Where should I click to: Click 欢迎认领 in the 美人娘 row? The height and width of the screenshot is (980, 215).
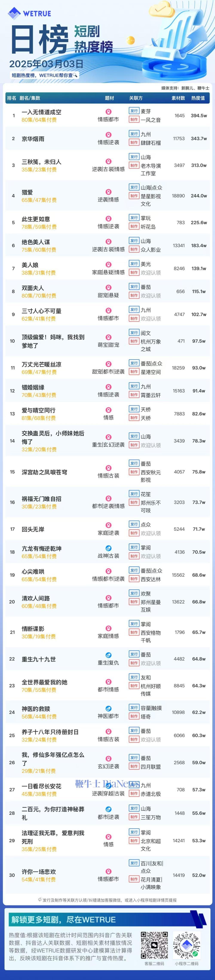[150, 273]
